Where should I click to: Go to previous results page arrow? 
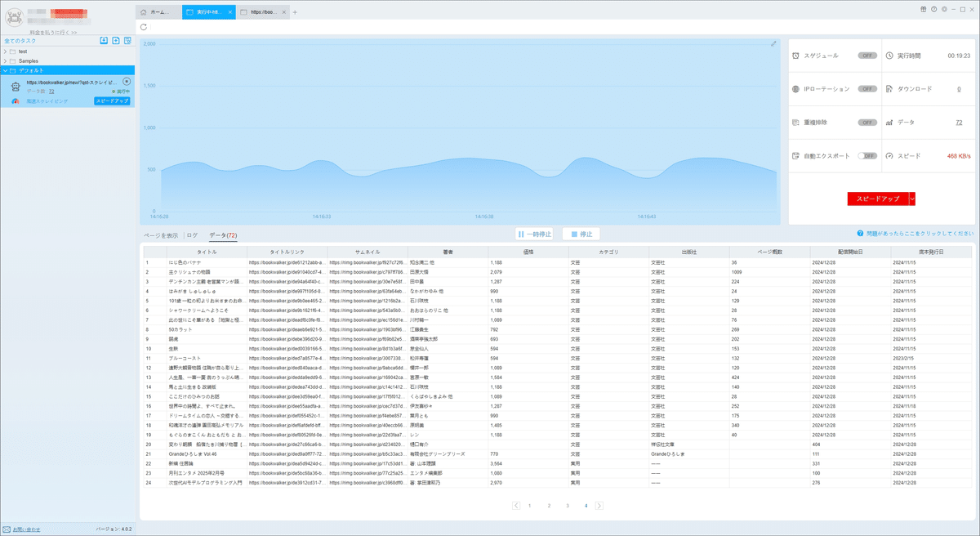coord(516,506)
